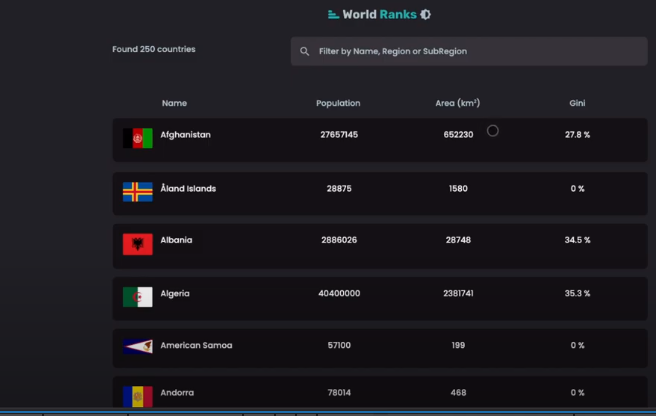Click Gini value 34.5 %
The height and width of the screenshot is (416, 656).
coord(577,240)
